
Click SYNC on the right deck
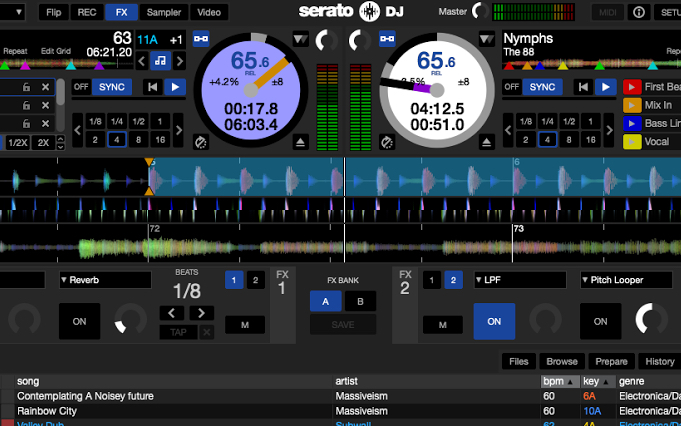[542, 87]
